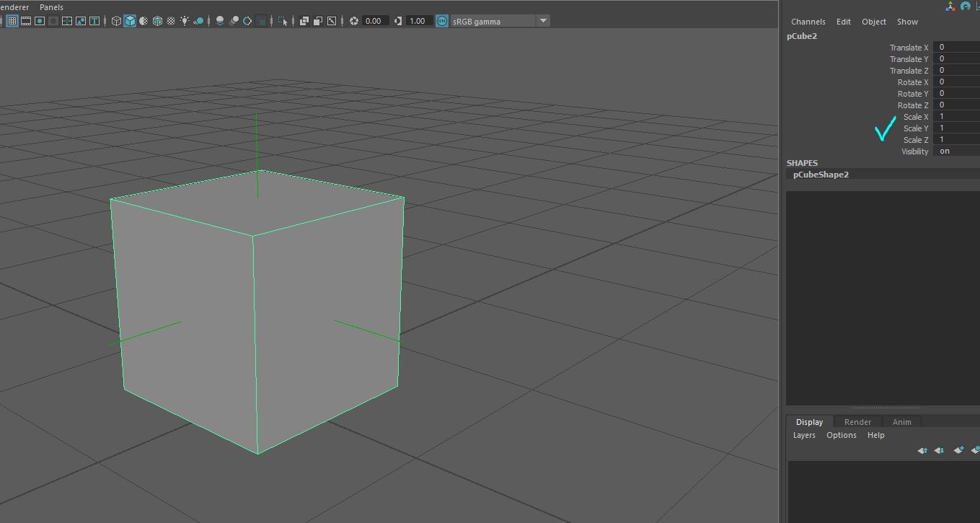Image resolution: width=980 pixels, height=523 pixels.
Task: Click the Visibility value field showing on
Action: (x=956, y=151)
